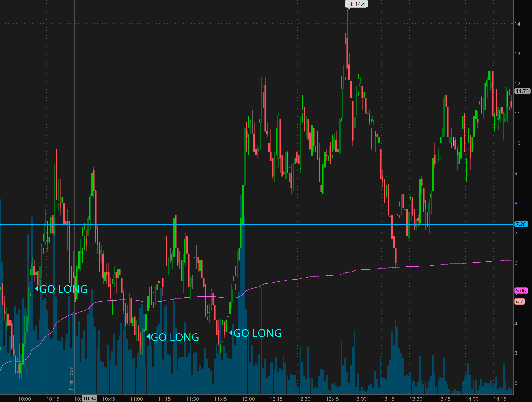Viewport: 532px width, 402px height.
Task: Click the First Hour vertical label
Action: (71, 379)
